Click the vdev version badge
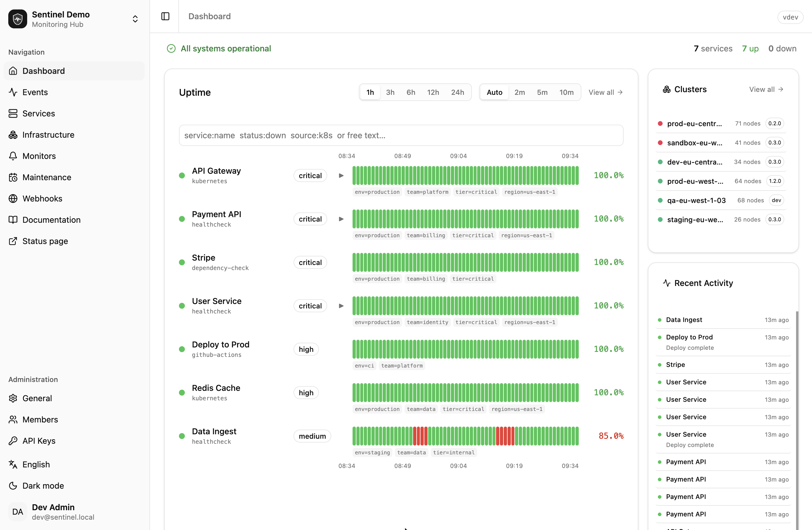812x530 pixels. coord(790,17)
